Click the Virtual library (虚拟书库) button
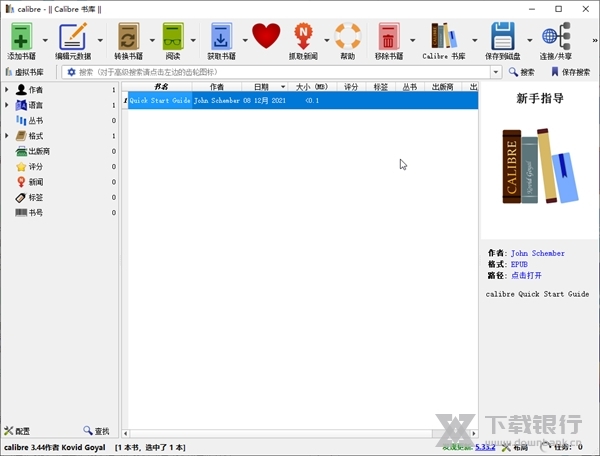The image size is (600, 456). 25,72
